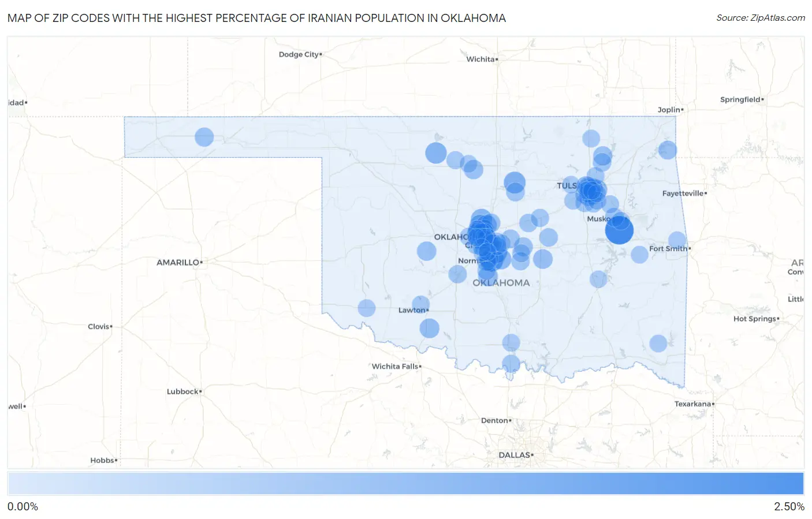Click the bubble in southeast Oklahoma corner
The image size is (812, 519).
[658, 343]
